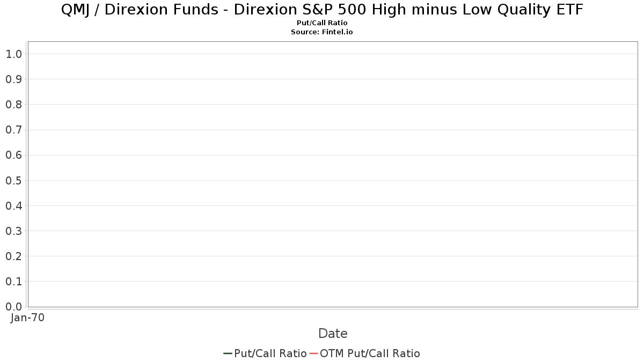Click the Jan-70 x-axis tick label

coord(27,317)
